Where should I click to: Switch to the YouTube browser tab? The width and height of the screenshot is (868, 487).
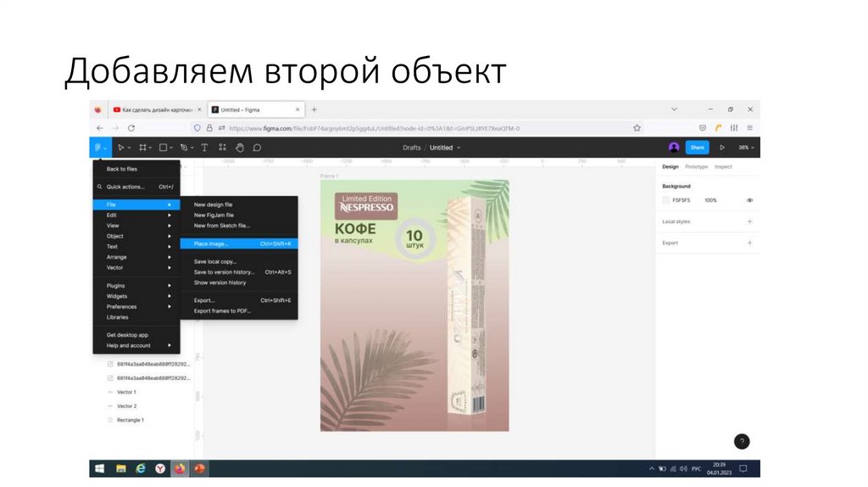[157, 109]
